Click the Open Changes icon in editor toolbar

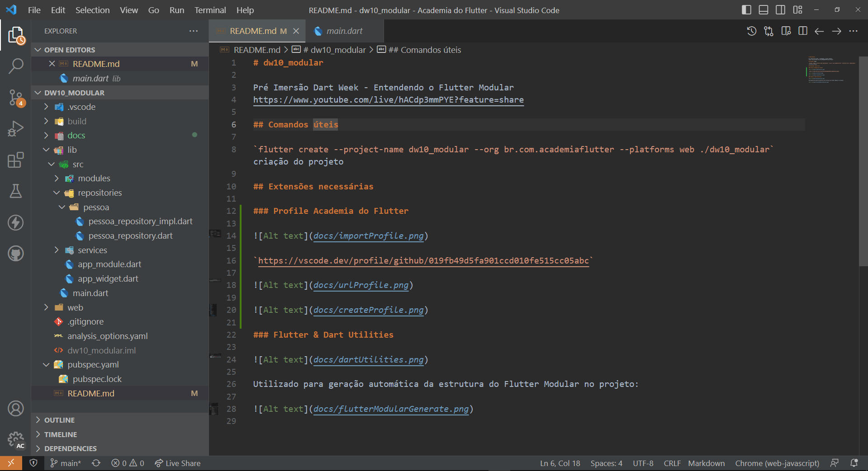[x=768, y=31]
